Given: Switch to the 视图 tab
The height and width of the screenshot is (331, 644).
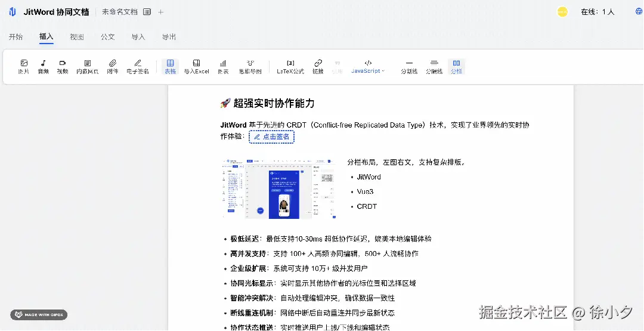Looking at the screenshot, I should point(77,37).
